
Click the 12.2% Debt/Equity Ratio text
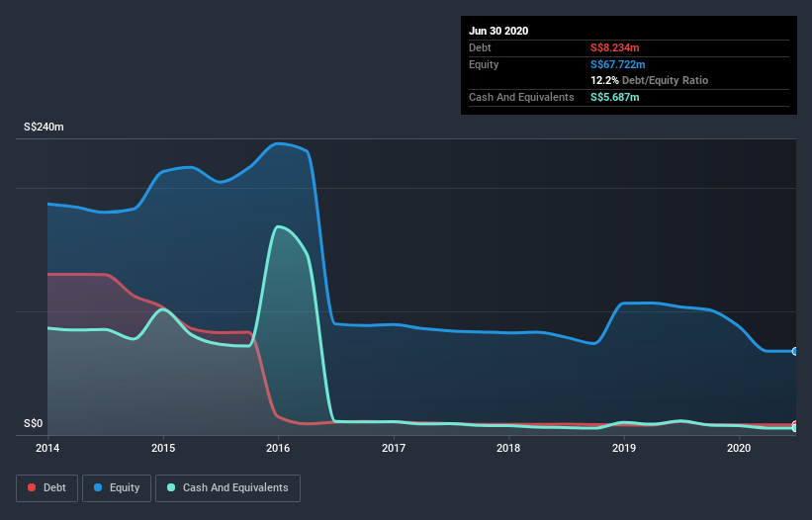click(x=650, y=81)
